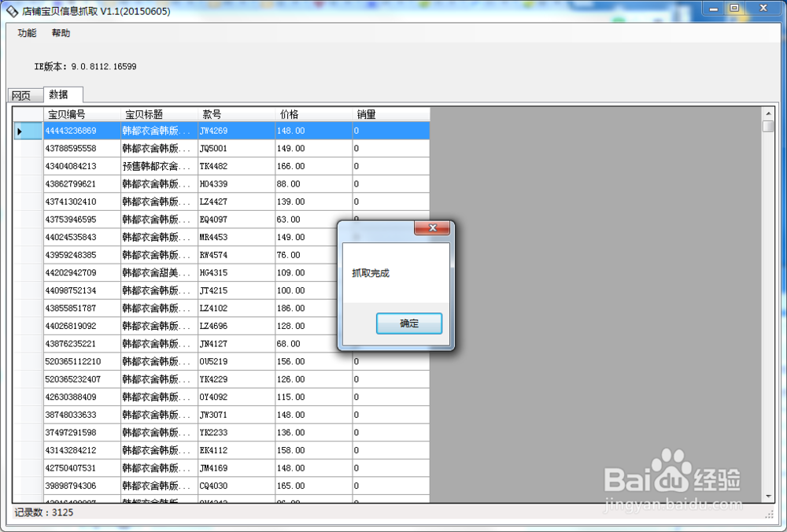The height and width of the screenshot is (532, 787).
Task: Click the 记录数：3125 status text
Action: tap(43, 512)
